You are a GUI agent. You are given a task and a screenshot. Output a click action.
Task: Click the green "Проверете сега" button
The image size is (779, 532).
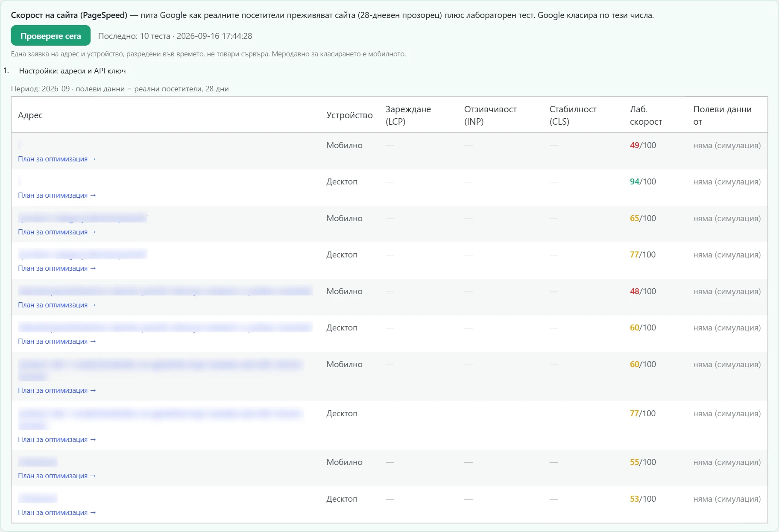(x=50, y=35)
